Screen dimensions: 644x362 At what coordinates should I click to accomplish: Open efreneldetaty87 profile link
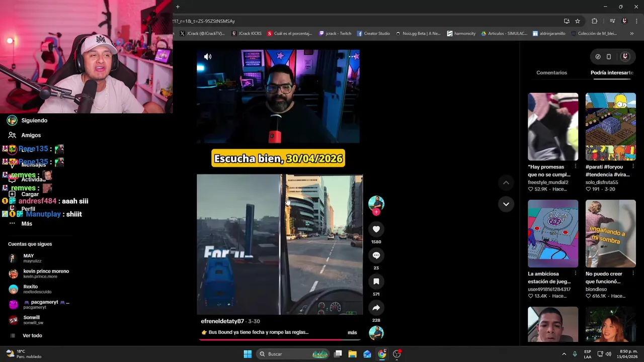(x=222, y=321)
